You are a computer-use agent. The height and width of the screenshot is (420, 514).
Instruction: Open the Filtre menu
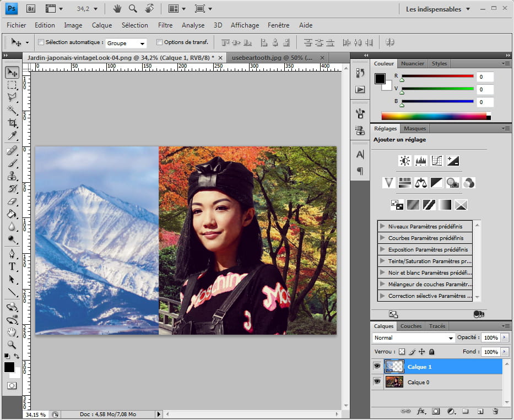click(x=165, y=25)
